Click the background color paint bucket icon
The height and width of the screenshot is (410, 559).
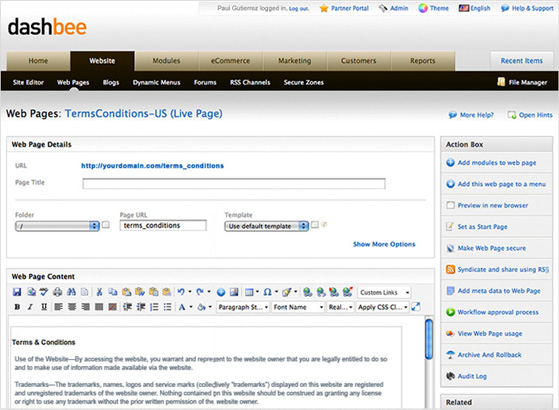click(201, 307)
